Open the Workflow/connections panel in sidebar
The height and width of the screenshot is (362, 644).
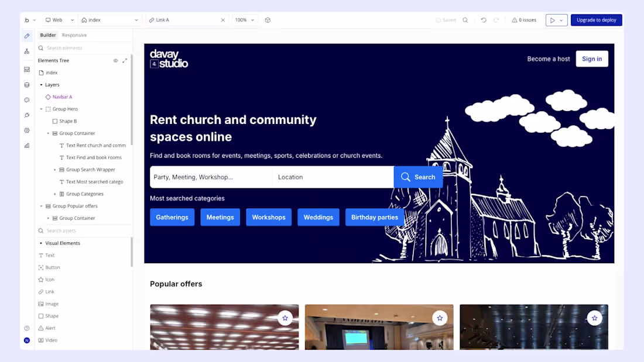click(x=27, y=51)
